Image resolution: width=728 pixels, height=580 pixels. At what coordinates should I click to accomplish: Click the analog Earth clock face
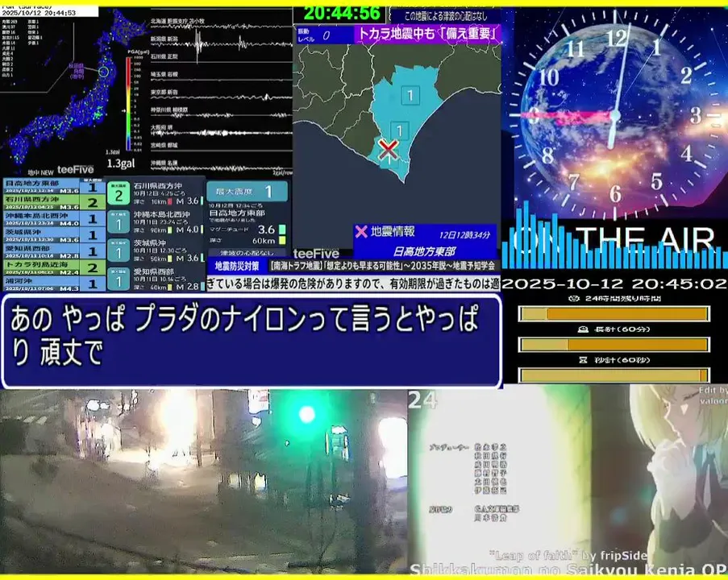(614, 114)
